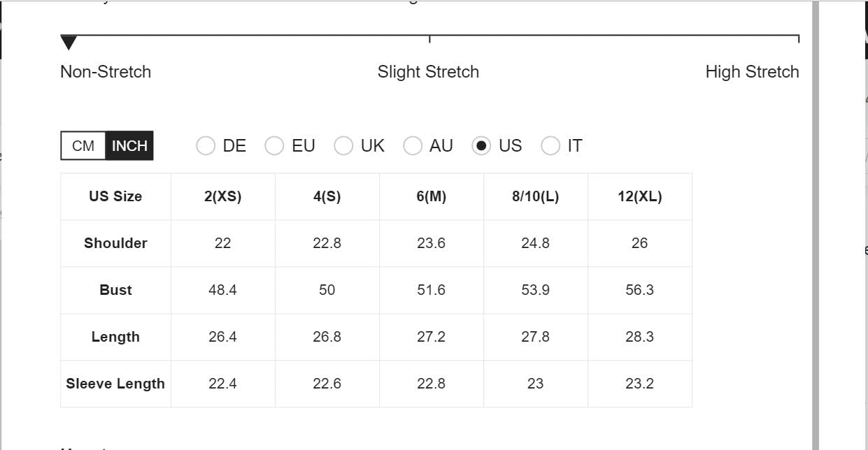Click the Non-Stretch label
This screenshot has height=450, width=868.
tap(106, 72)
